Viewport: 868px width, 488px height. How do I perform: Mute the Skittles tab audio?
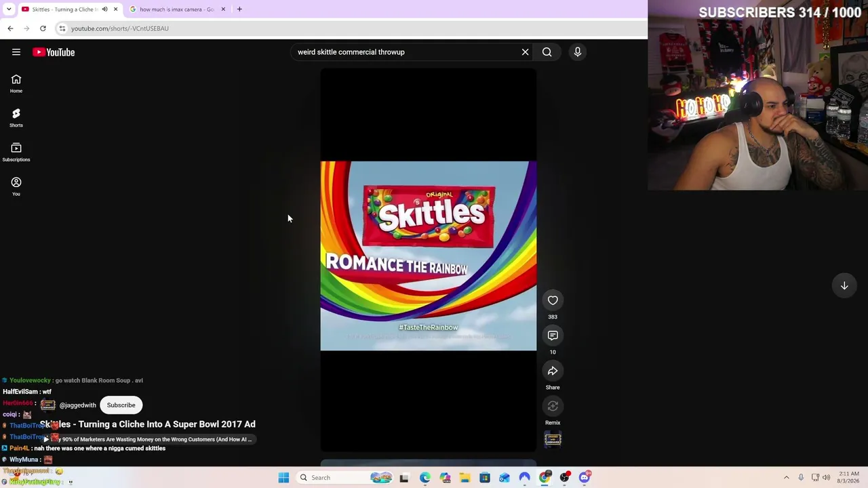(x=104, y=9)
